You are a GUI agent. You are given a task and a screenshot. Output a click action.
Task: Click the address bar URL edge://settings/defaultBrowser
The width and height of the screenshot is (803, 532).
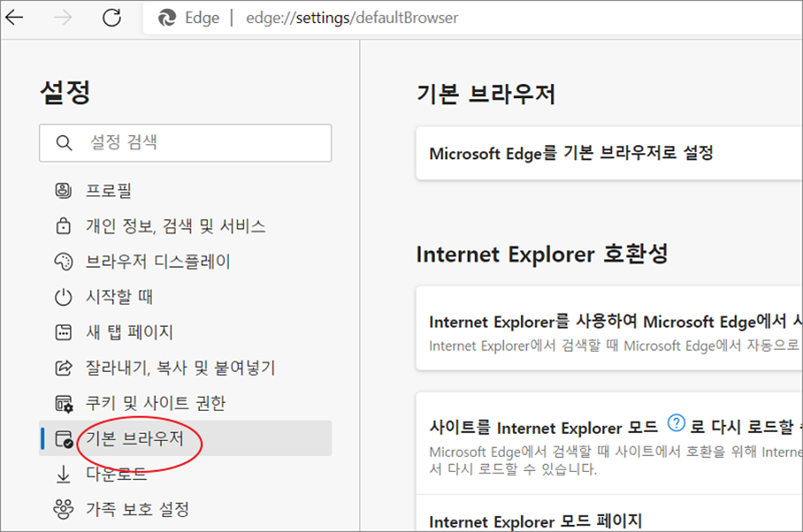click(352, 18)
